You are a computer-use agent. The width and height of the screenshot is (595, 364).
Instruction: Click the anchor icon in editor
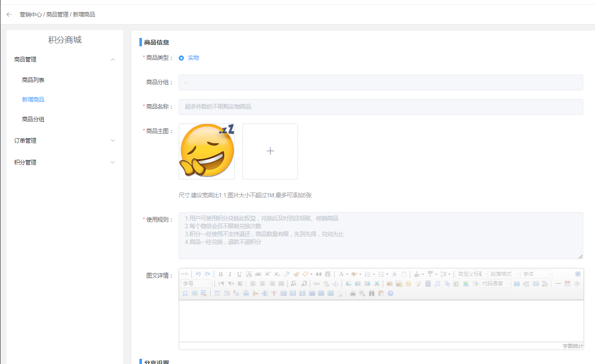pos(336,284)
